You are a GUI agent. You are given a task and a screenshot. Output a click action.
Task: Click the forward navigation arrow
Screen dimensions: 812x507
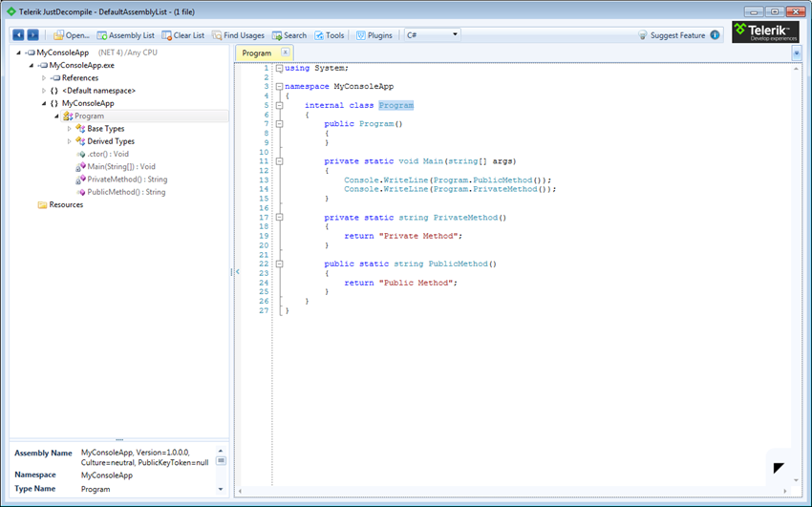(x=33, y=35)
